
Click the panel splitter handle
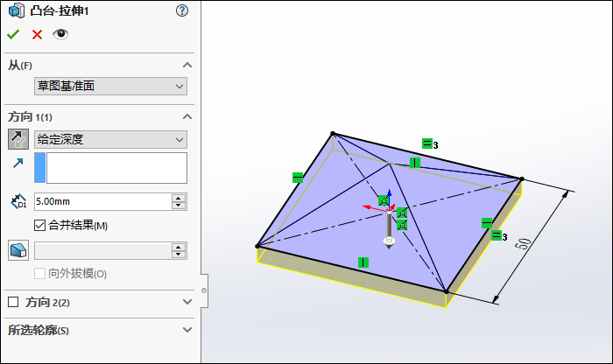pos(204,290)
